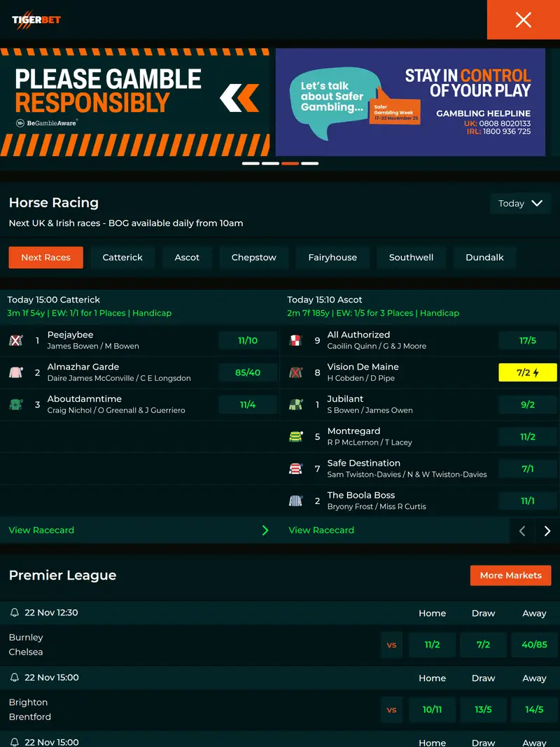Open the View Racecard link for Ascot

[x=321, y=530]
